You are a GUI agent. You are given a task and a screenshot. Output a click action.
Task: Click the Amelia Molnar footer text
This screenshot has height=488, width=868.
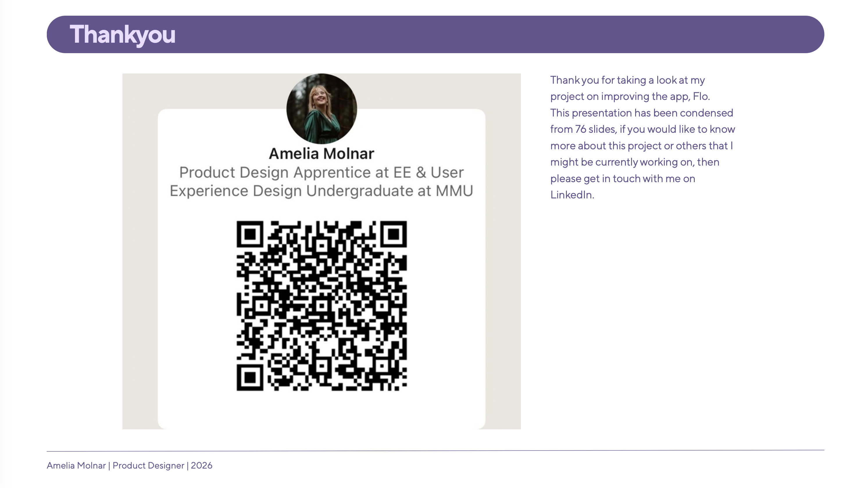(76, 465)
